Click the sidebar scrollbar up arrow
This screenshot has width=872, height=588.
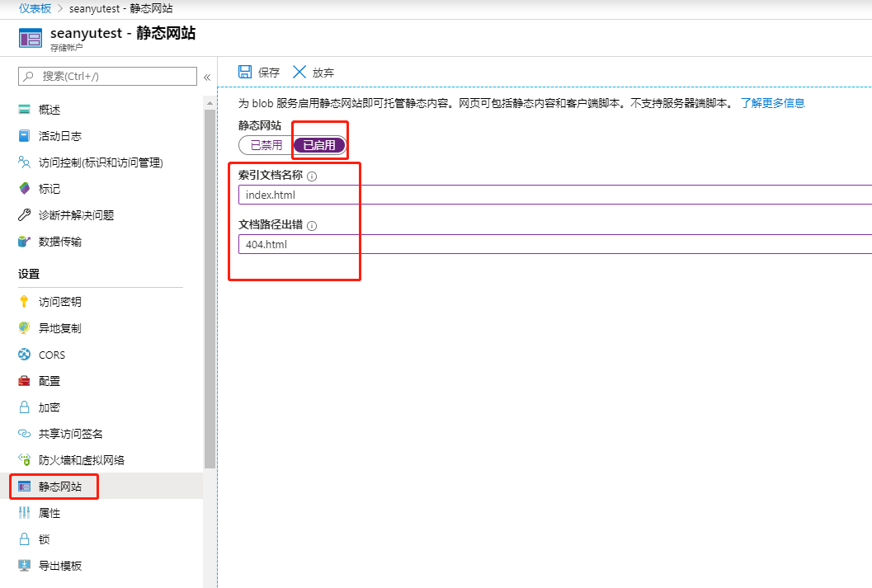click(x=210, y=103)
